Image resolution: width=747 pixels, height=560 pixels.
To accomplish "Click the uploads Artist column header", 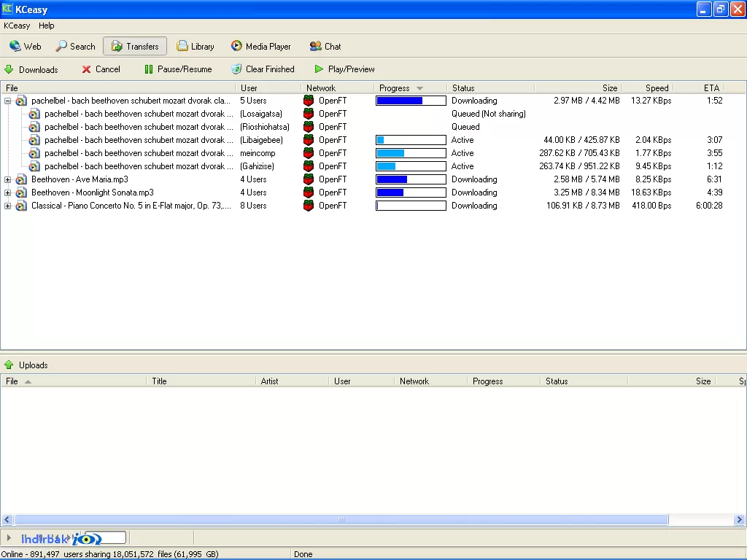I will (292, 381).
